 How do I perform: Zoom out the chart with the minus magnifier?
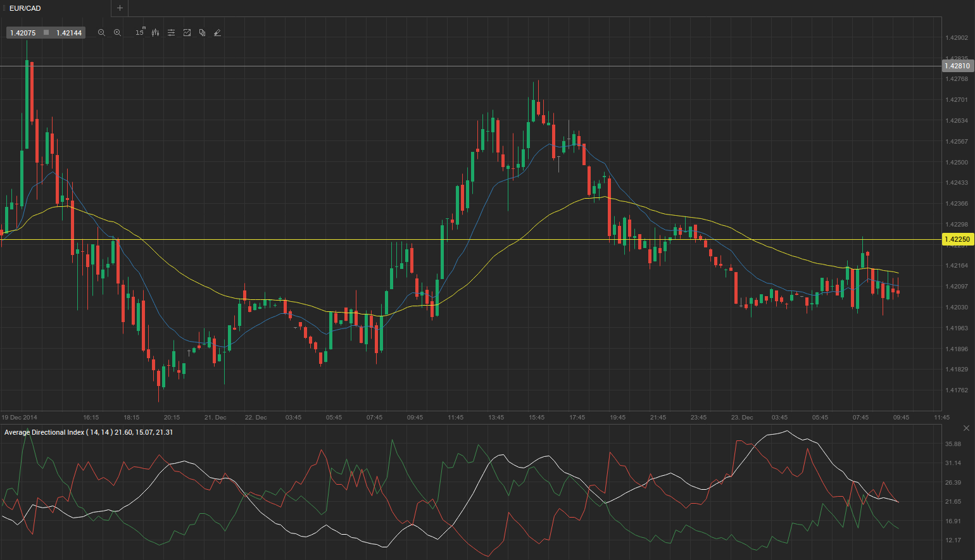(x=101, y=33)
